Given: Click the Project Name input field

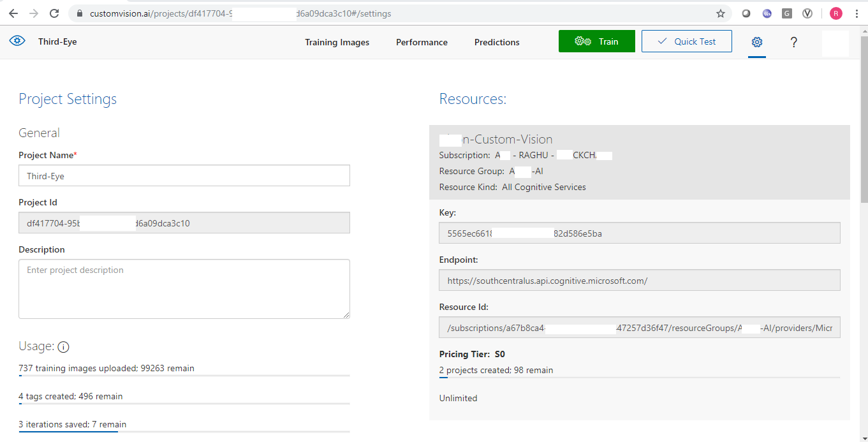Looking at the screenshot, I should click(x=184, y=176).
